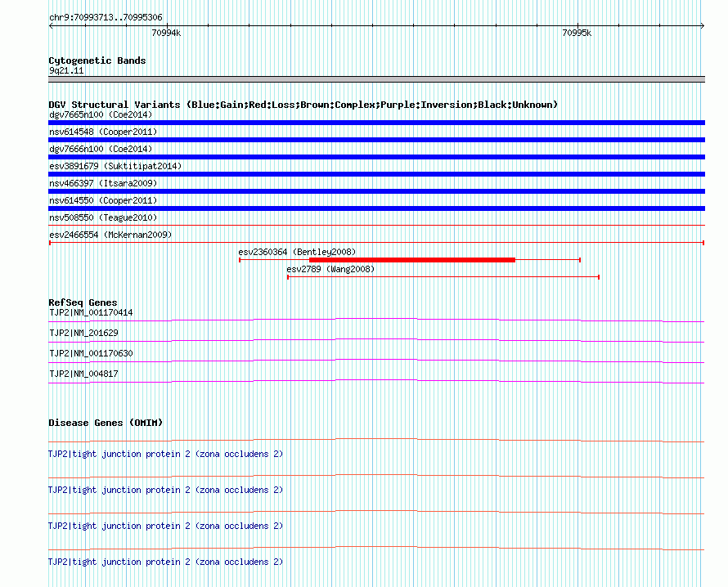Click the dgv7665n100 (Coe2014) variant label
The image size is (728, 587).
101,114
